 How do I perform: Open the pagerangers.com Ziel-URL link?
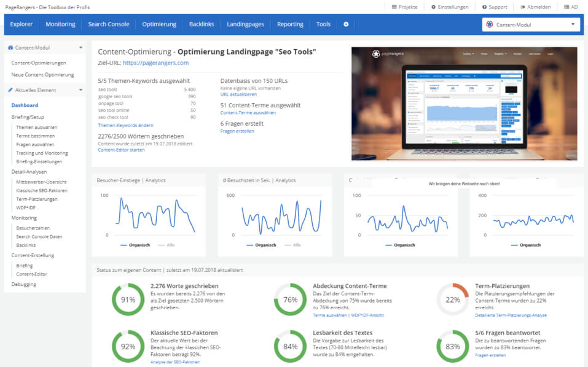tap(155, 63)
